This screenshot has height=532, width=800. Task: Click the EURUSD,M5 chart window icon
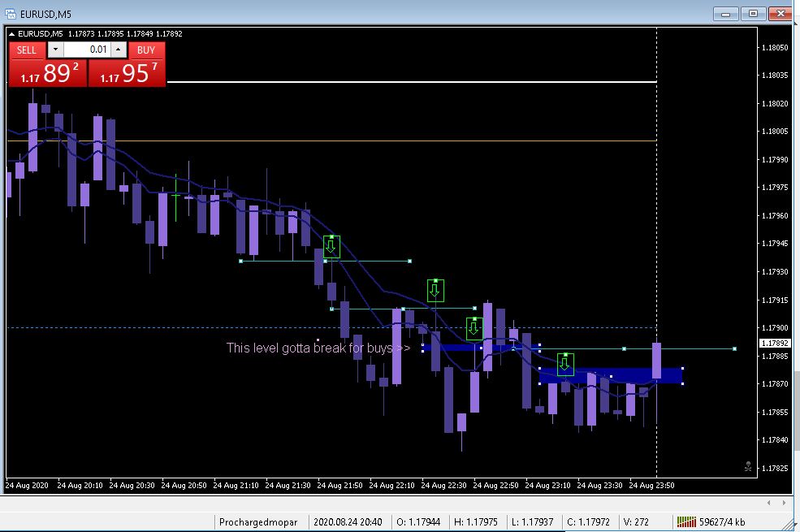11,14
